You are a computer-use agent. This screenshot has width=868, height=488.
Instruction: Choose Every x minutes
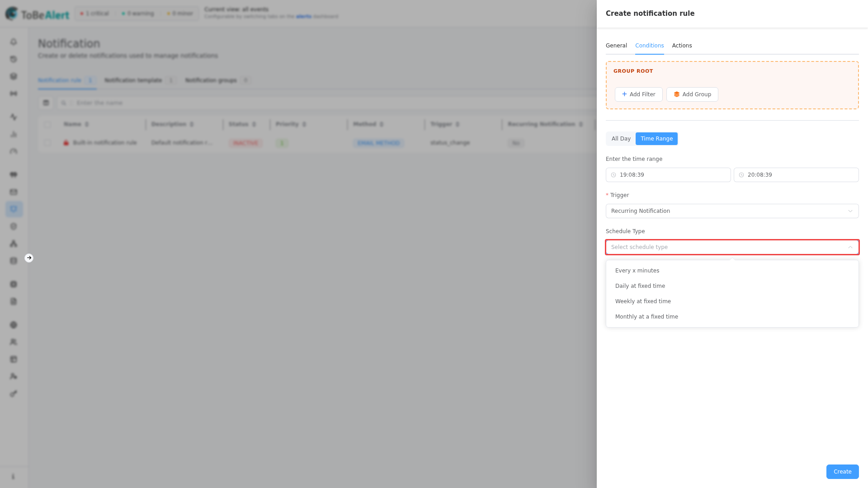732,271
